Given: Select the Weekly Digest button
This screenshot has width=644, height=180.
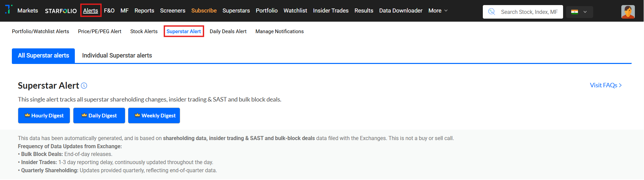Looking at the screenshot, I should (154, 116).
